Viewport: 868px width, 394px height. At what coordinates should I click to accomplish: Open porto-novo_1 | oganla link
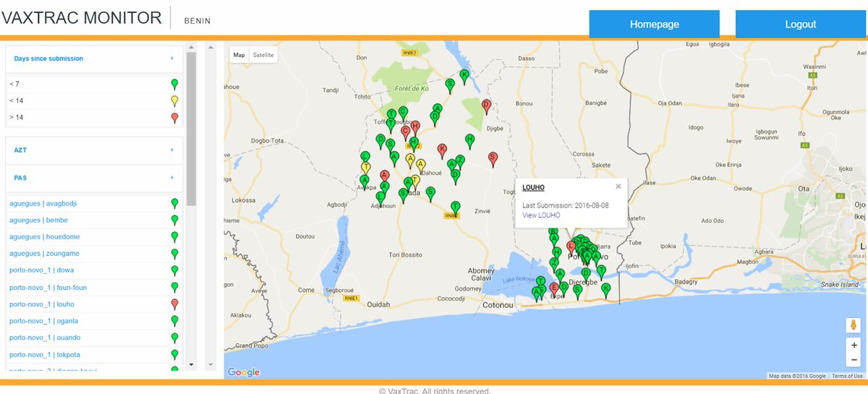[x=43, y=321]
